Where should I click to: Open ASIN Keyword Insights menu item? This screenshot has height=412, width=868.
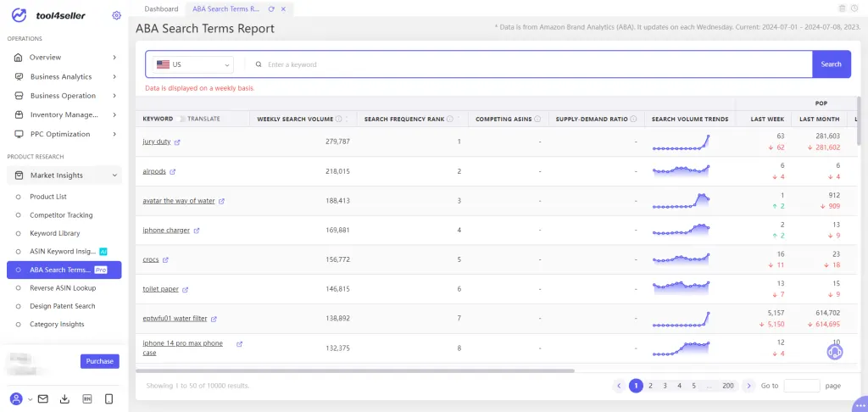coord(63,252)
